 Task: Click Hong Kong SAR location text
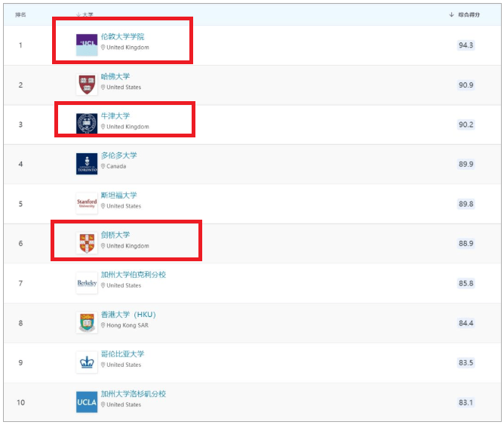(x=128, y=325)
